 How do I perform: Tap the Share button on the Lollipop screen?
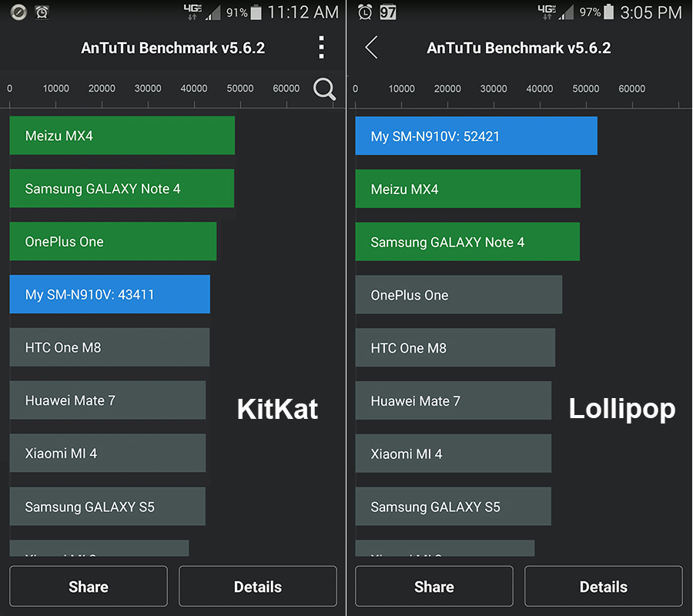point(434,587)
